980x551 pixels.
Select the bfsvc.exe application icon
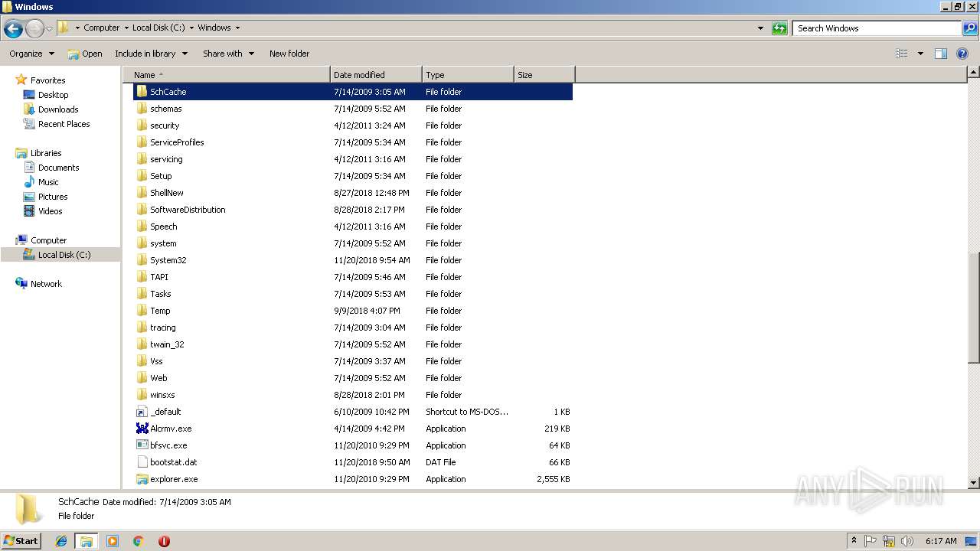[142, 445]
